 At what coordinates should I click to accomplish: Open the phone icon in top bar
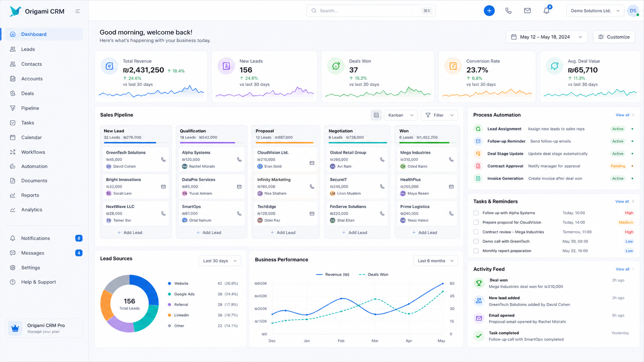click(x=508, y=11)
